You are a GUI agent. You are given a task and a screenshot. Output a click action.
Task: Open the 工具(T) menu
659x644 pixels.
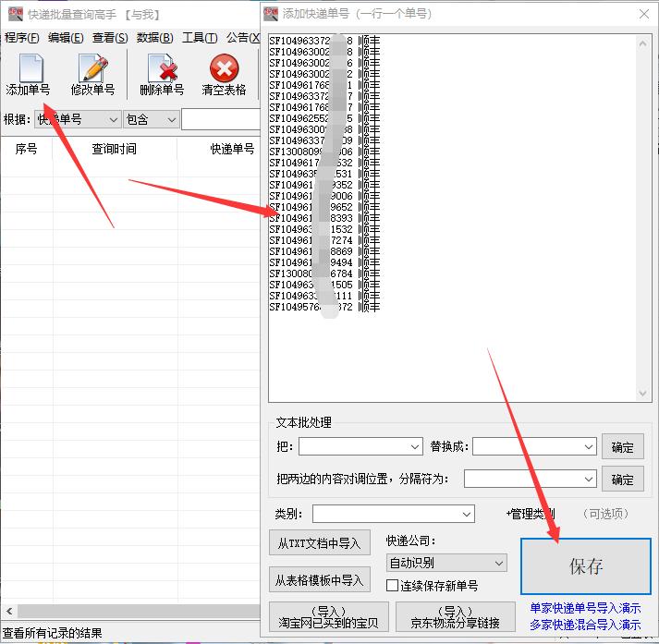point(200,38)
